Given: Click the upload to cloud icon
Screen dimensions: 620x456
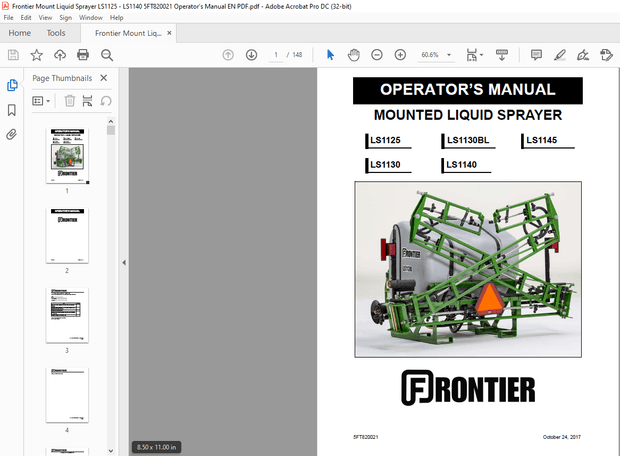Looking at the screenshot, I should [x=60, y=55].
